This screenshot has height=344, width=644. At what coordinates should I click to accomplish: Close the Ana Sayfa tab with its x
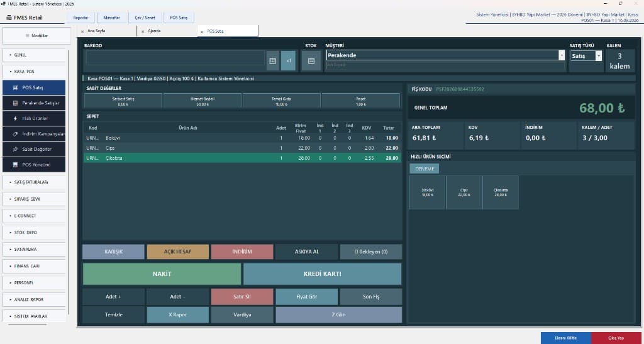coord(82,31)
